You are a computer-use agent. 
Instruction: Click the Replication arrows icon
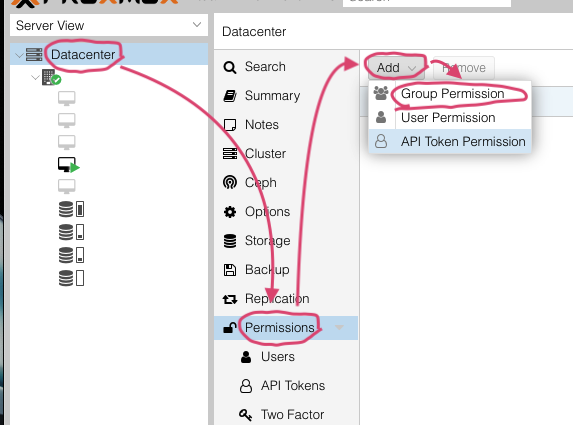coord(230,299)
